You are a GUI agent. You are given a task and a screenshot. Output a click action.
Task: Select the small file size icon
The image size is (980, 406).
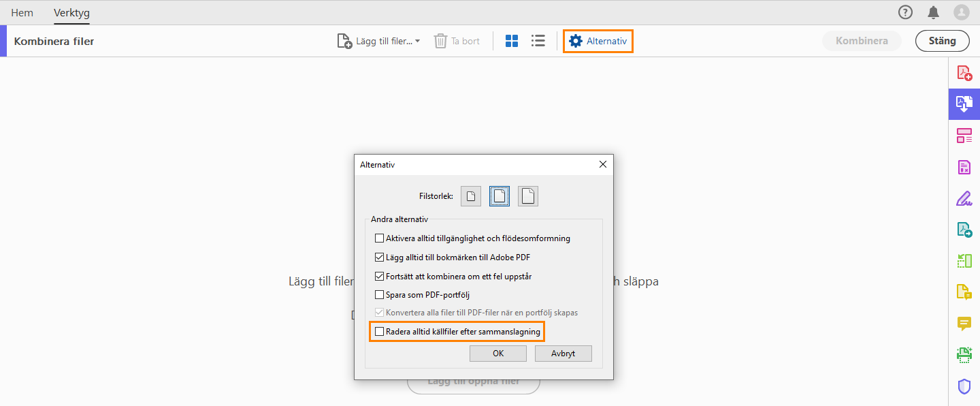(x=471, y=196)
